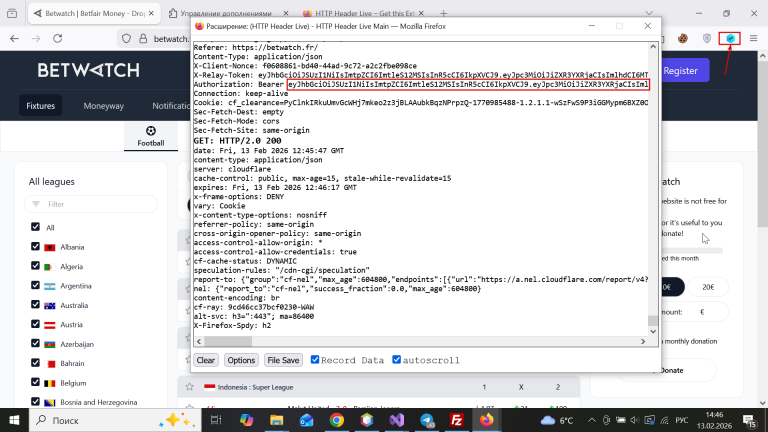Click the site padlock icon in address bar
This screenshot has width=768, height=432.
coord(143,38)
